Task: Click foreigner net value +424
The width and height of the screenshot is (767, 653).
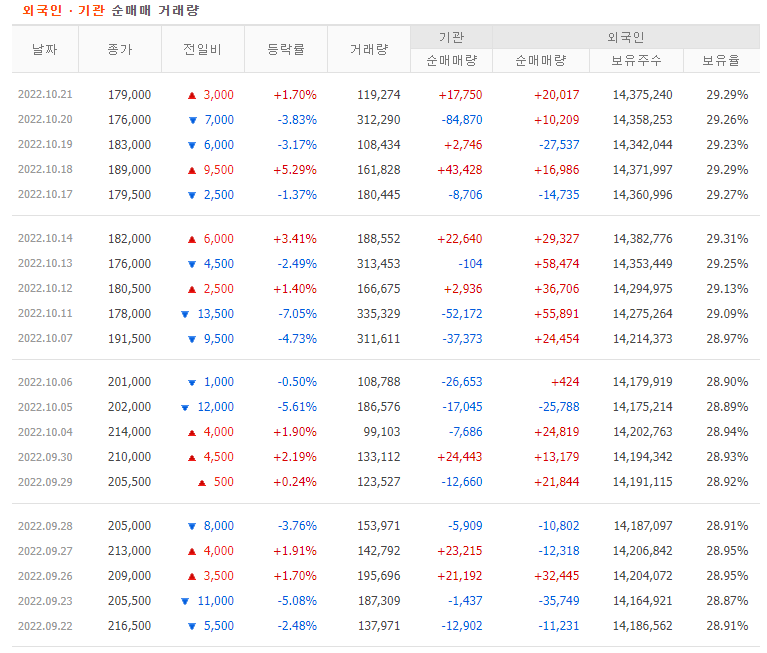Action: click(565, 382)
